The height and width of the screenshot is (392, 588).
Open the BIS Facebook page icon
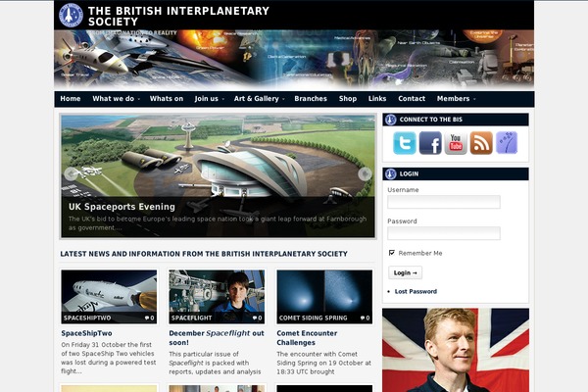point(430,143)
